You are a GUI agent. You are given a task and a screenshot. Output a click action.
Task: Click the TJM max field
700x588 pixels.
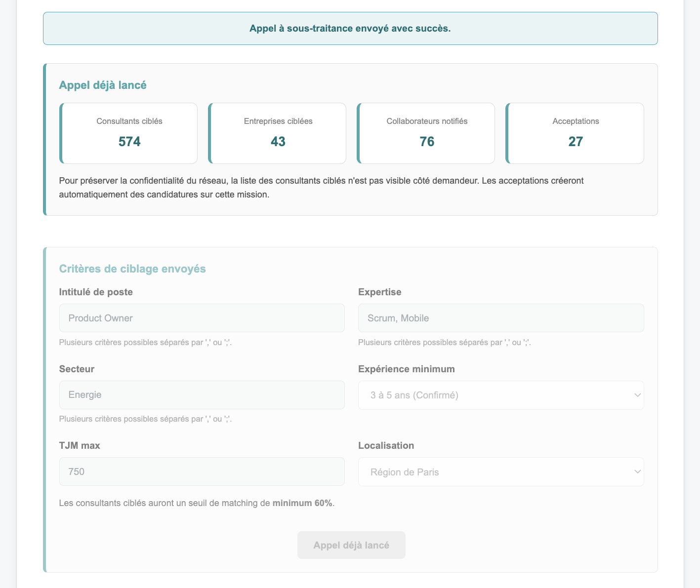202,471
